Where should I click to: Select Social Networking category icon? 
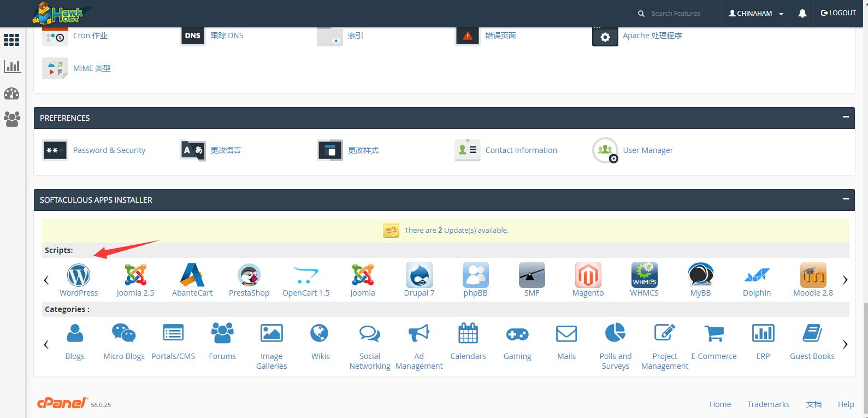[x=370, y=333]
